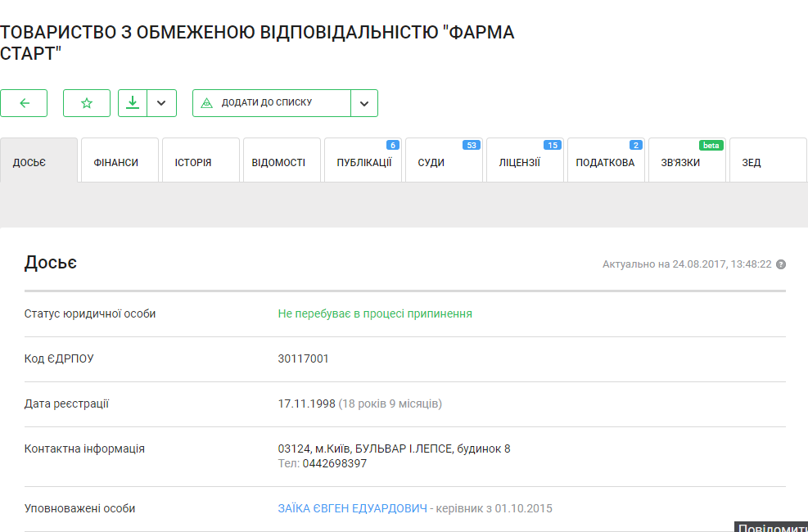Click the download icon button
The image size is (808, 532).
[x=133, y=103]
